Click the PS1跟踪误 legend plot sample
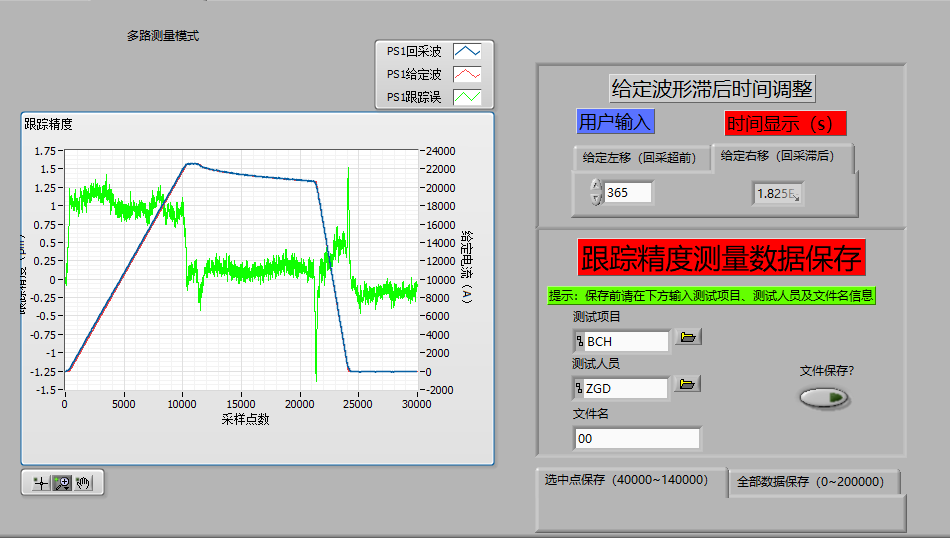The width and height of the screenshot is (950, 538). pos(467,97)
